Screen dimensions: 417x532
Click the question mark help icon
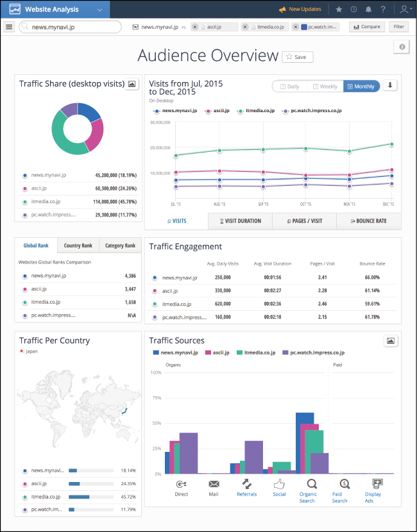[x=383, y=9]
